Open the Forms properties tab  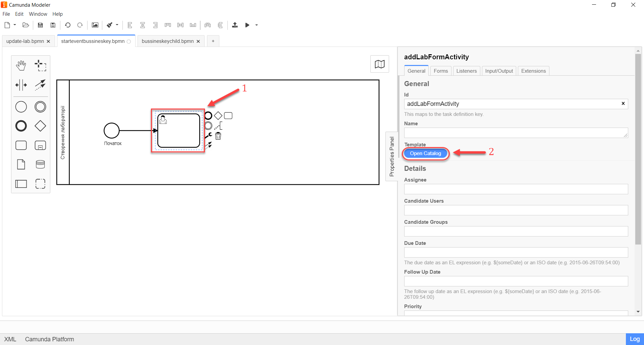[x=441, y=71]
